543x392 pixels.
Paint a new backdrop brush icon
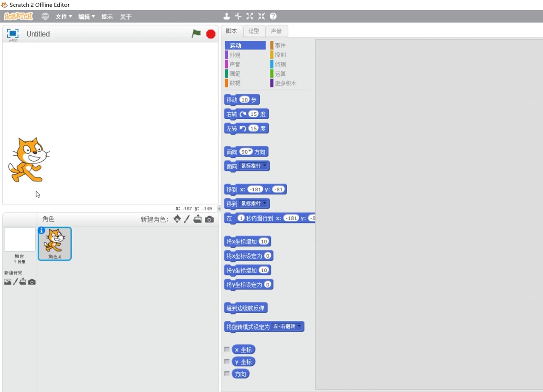[15, 282]
